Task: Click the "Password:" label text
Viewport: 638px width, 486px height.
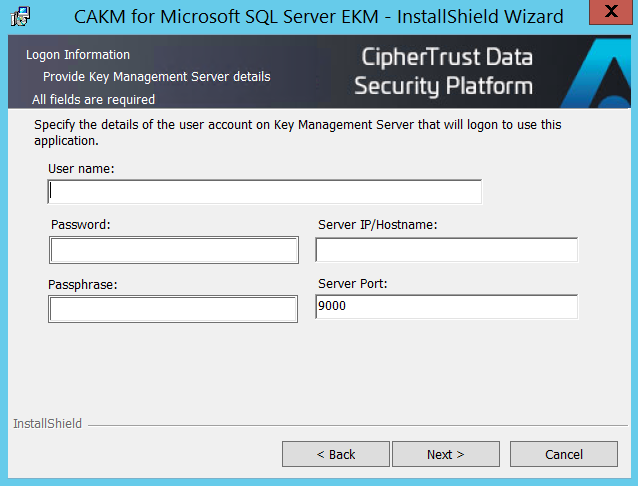Action: 80,225
